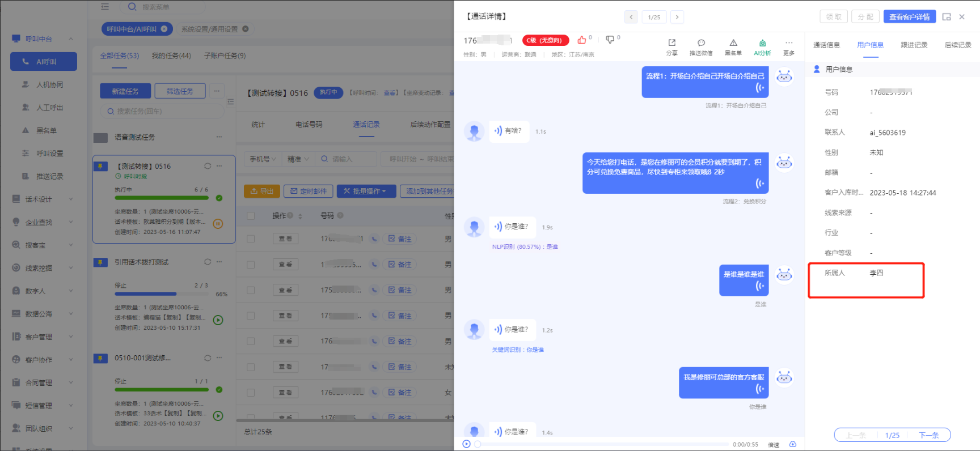Check the first call record row checkbox

click(x=251, y=239)
